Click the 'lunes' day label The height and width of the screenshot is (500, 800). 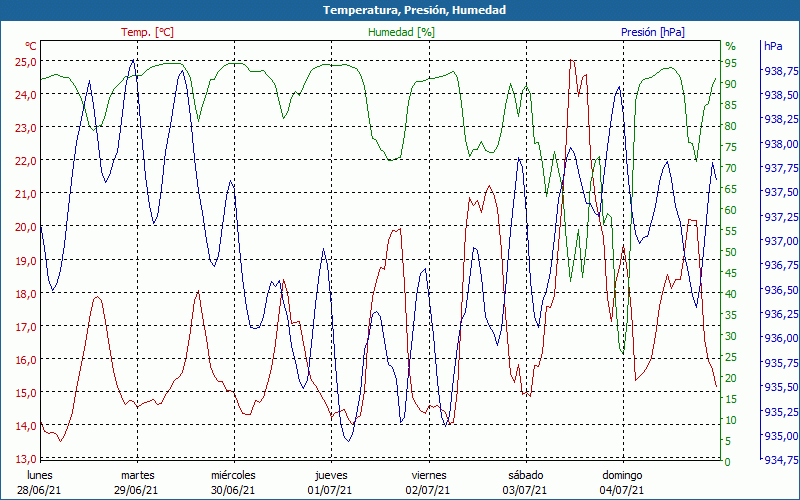pos(39,476)
